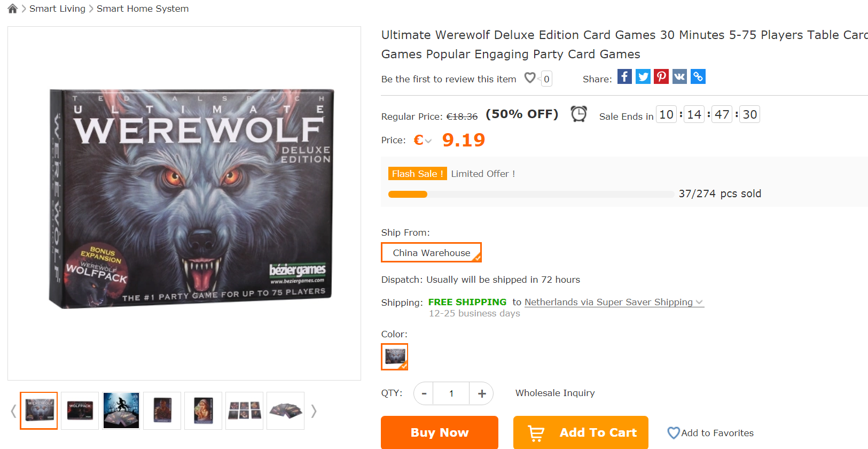Copy the product share link icon
This screenshot has width=868, height=449.
pos(698,77)
